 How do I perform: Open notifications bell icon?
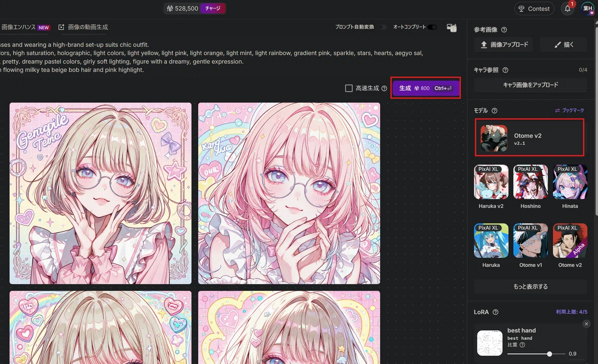pyautogui.click(x=568, y=8)
